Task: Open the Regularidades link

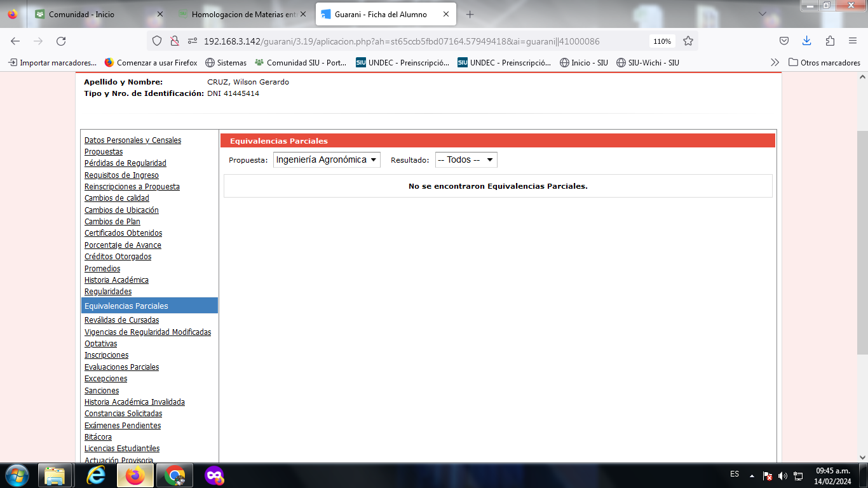Action: click(108, 291)
